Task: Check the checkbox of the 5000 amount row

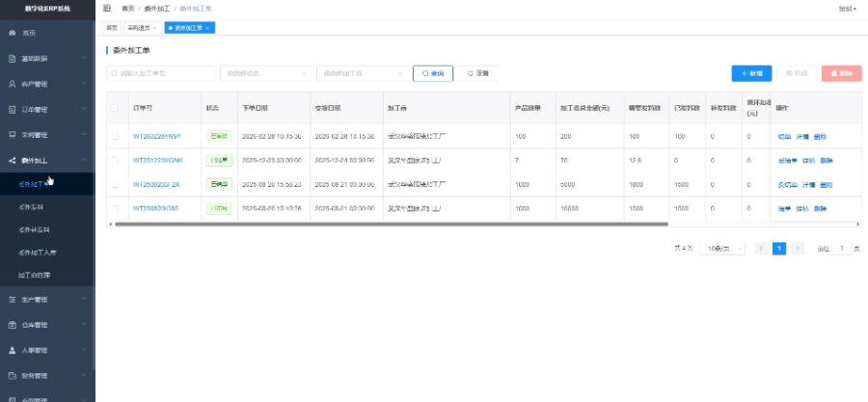Action: click(x=115, y=184)
